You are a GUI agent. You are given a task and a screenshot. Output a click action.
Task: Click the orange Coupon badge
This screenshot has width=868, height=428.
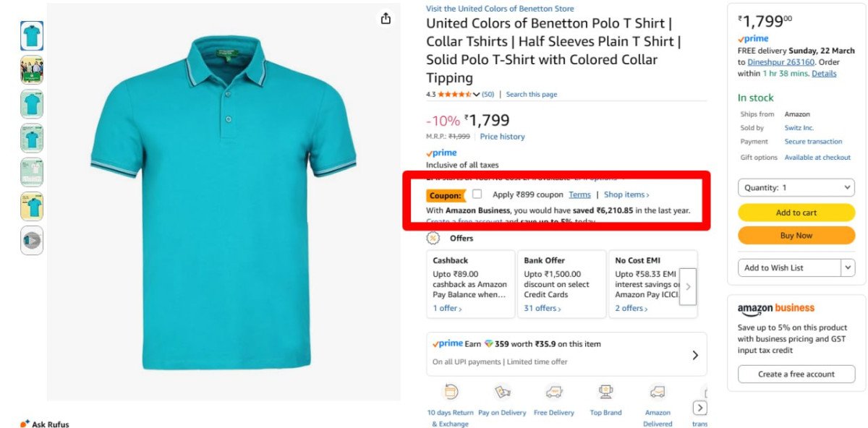click(446, 194)
